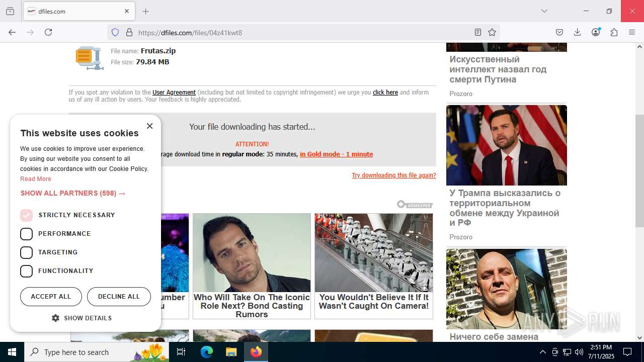Viewport: 644px width, 362px height.
Task: Open the politician with flags news thumbnail
Action: coord(507,145)
